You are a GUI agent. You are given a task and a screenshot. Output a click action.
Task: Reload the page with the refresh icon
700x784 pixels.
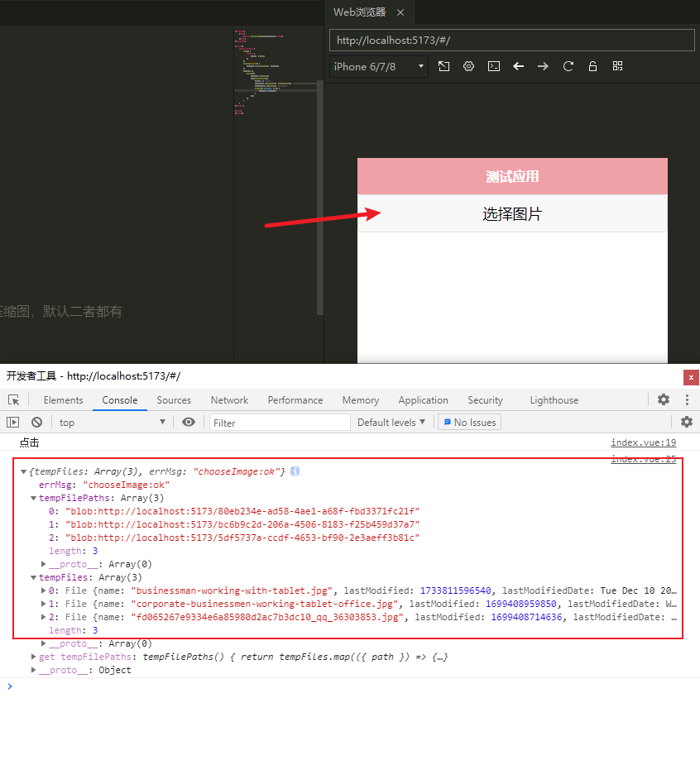click(x=568, y=66)
